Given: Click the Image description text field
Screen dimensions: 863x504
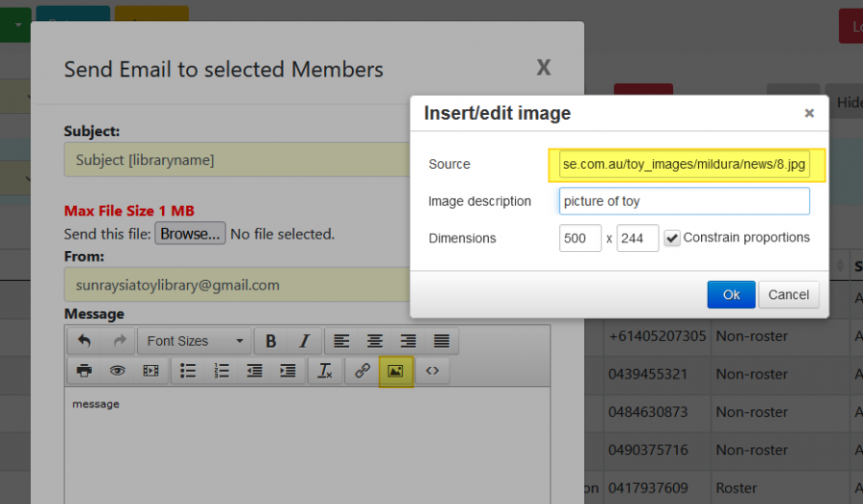Looking at the screenshot, I should tap(684, 201).
